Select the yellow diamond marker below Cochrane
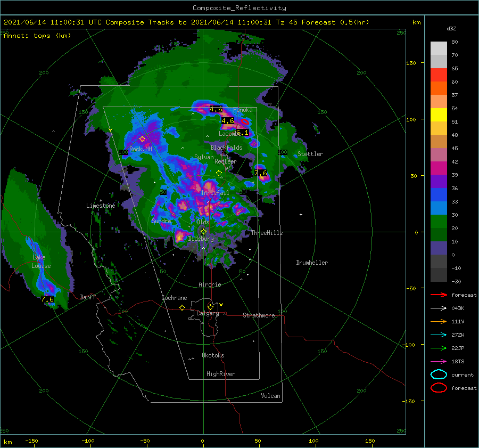Screen dimensions: 479x448 pyautogui.click(x=183, y=308)
